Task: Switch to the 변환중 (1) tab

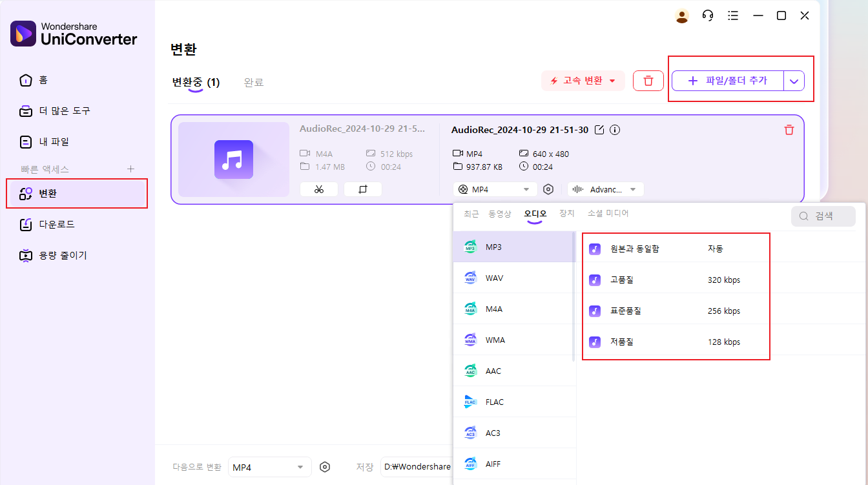Action: [196, 82]
